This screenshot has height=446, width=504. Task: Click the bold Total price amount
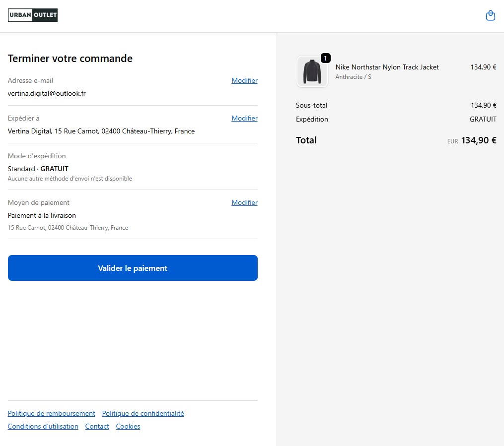coord(478,140)
